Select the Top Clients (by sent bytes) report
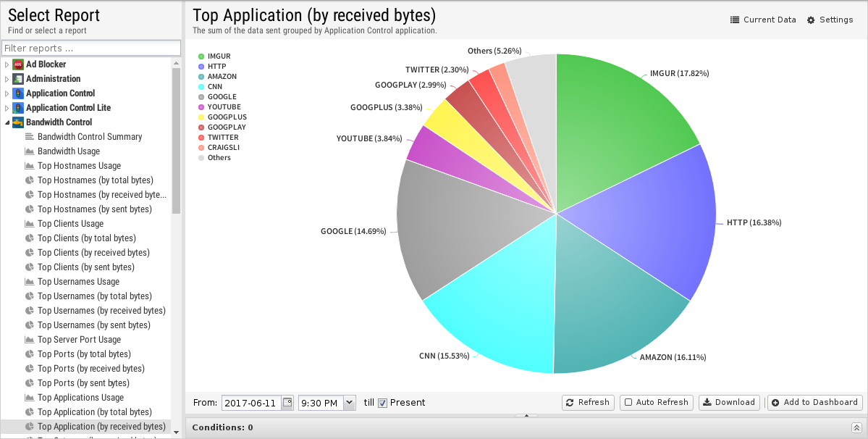 (86, 267)
